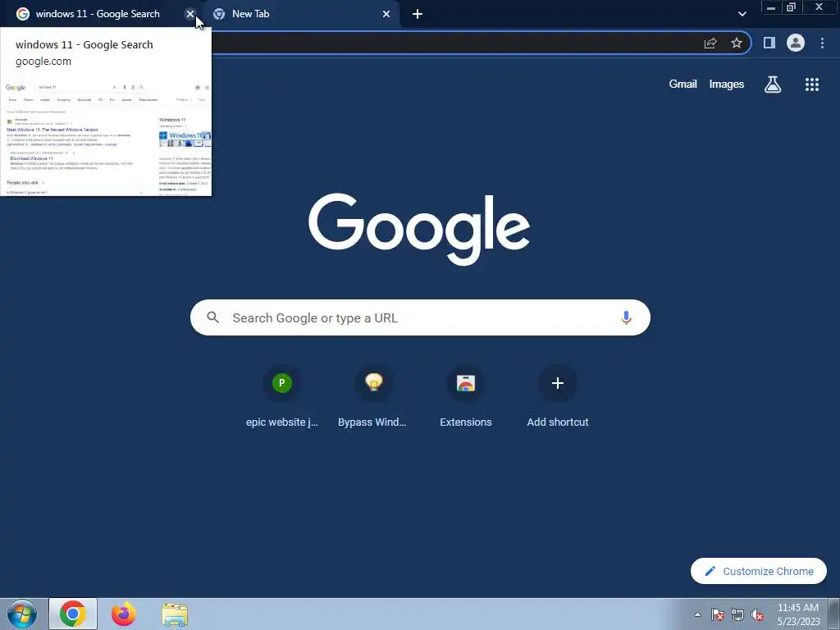Screen dimensions: 840x630
Task: Open the Chrome side panel
Action: 769,43
